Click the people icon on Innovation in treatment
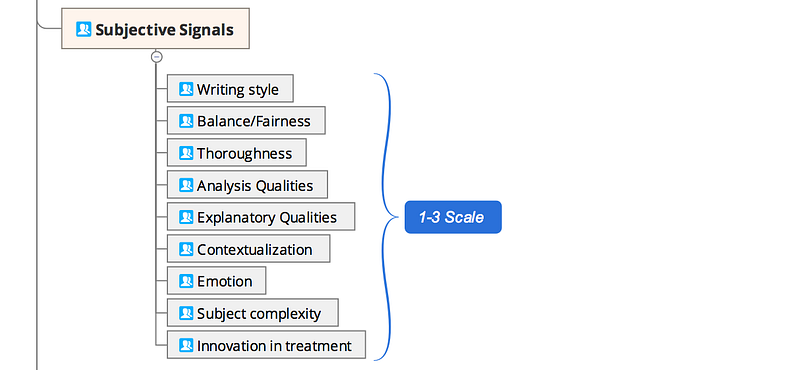The height and width of the screenshot is (370, 800). click(186, 346)
